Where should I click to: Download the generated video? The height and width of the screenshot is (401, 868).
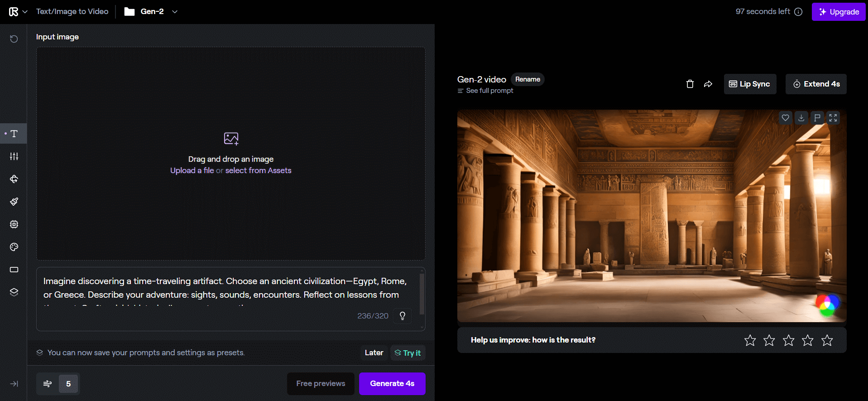coord(801,118)
